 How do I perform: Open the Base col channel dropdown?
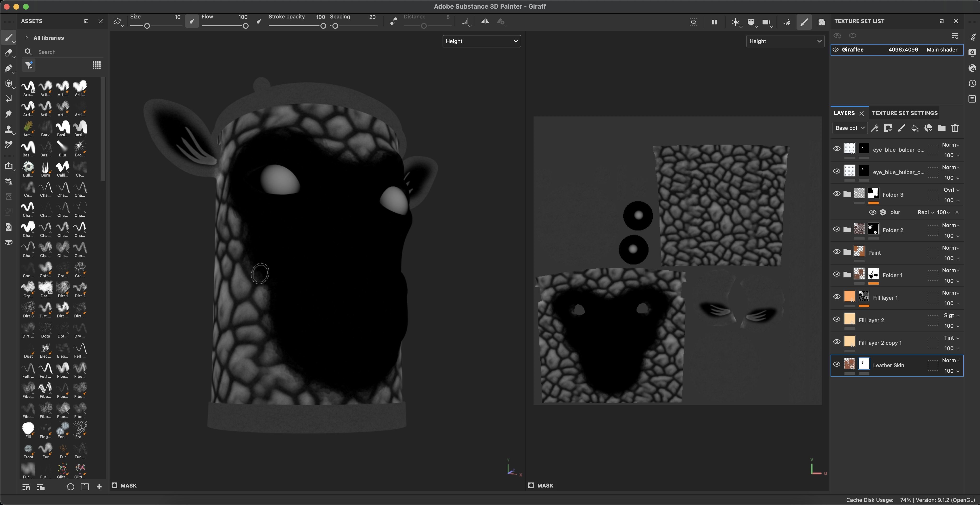(x=849, y=128)
